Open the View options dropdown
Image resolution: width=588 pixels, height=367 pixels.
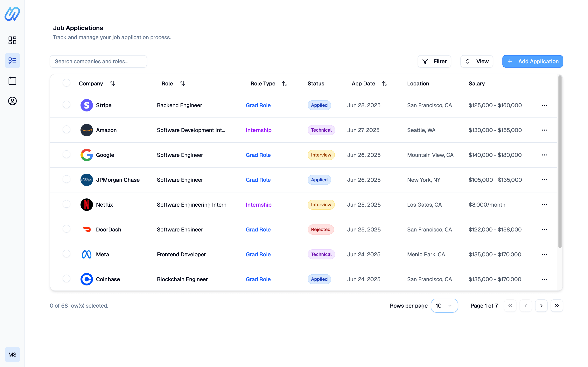point(476,61)
